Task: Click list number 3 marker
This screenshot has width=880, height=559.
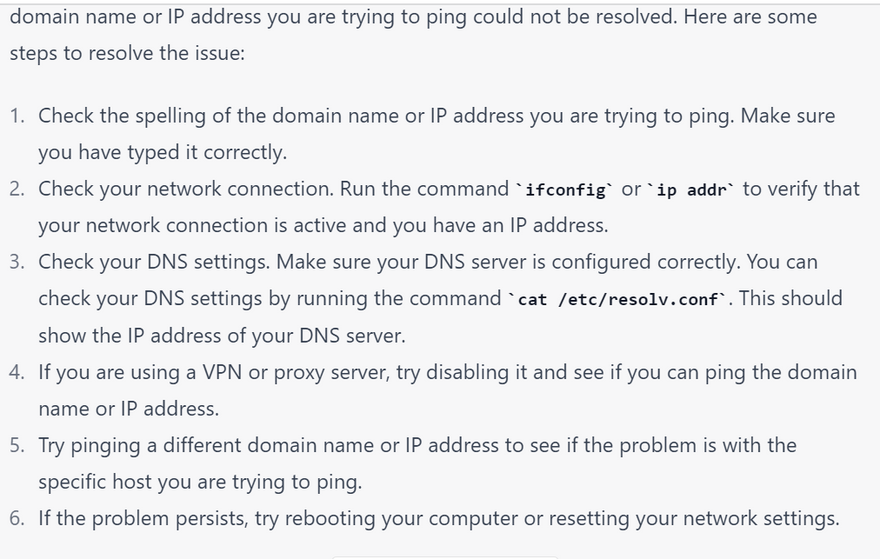Action: tap(16, 262)
